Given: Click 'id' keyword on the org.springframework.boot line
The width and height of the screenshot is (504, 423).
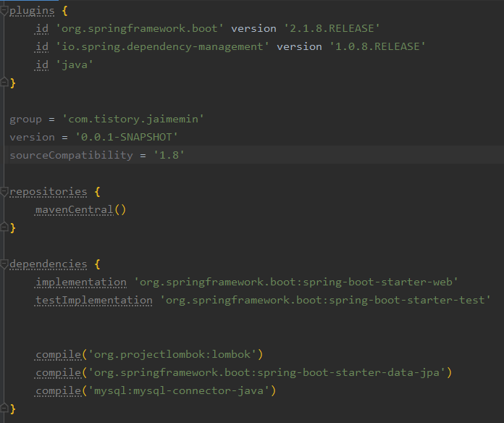Looking at the screenshot, I should pyautogui.click(x=42, y=28).
